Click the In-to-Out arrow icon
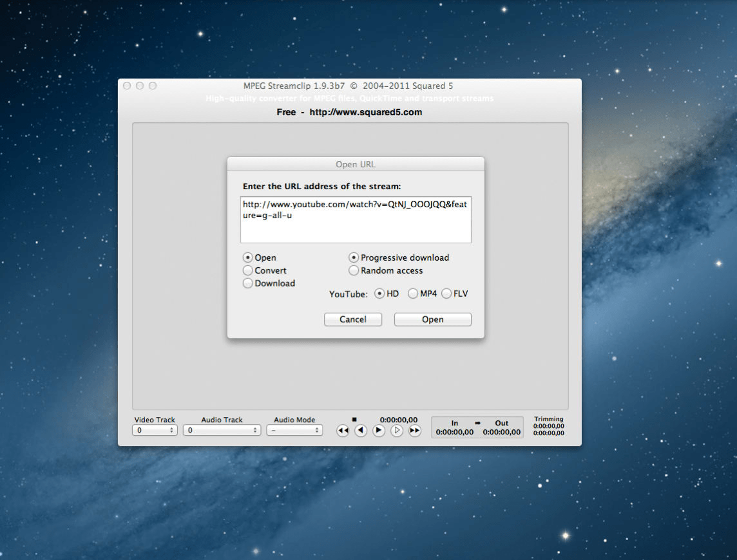 coord(477,423)
